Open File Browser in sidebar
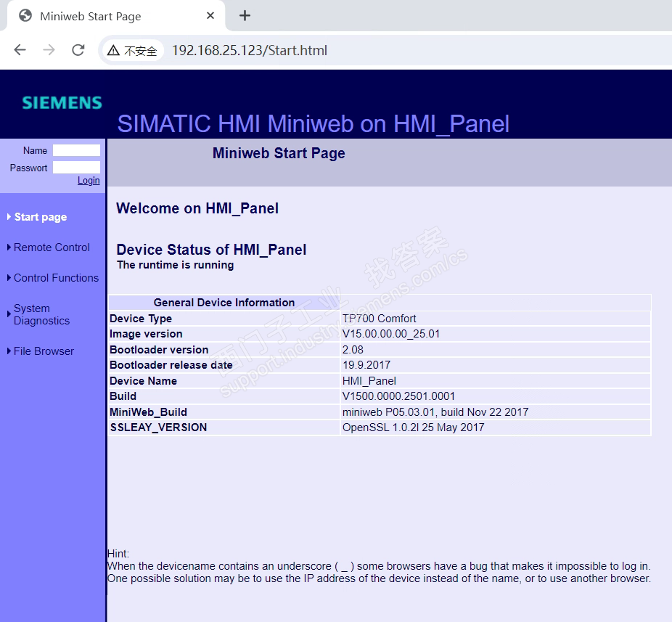 [44, 351]
